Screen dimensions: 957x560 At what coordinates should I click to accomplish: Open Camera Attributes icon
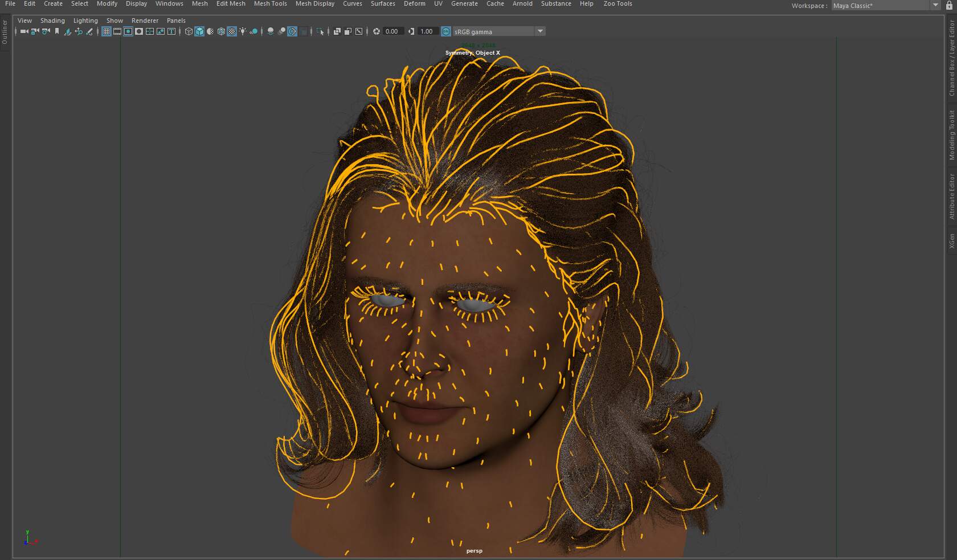click(46, 31)
